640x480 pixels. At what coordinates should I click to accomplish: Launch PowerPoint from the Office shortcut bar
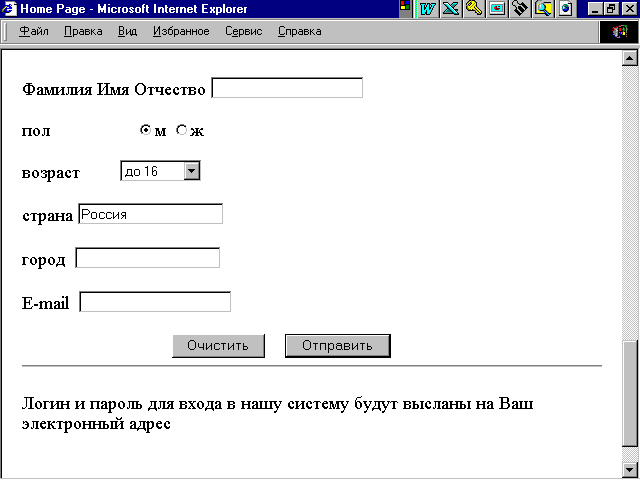point(497,8)
